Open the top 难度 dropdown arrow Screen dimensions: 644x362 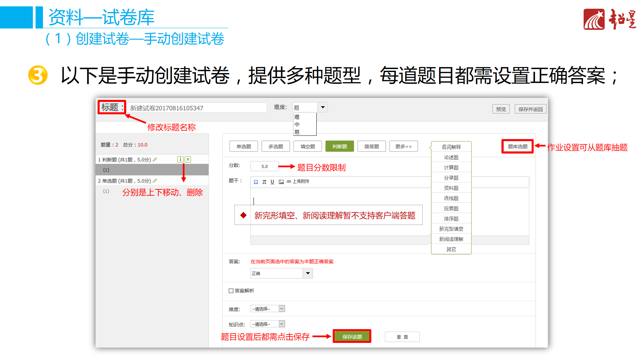click(323, 107)
